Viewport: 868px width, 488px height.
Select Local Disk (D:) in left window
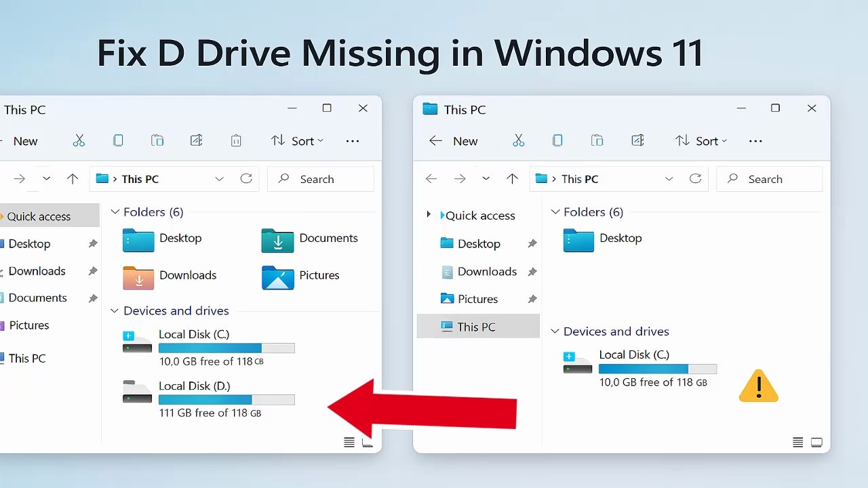tap(209, 399)
